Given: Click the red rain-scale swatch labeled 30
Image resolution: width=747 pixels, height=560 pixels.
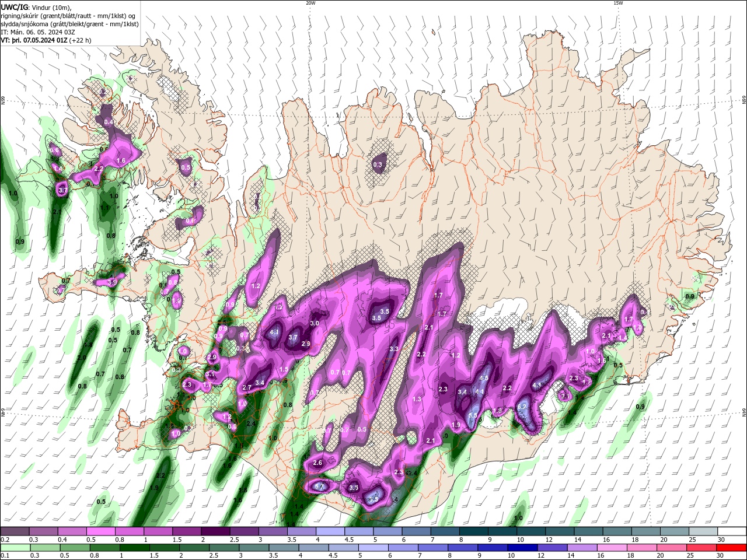Looking at the screenshot, I should point(731,548).
